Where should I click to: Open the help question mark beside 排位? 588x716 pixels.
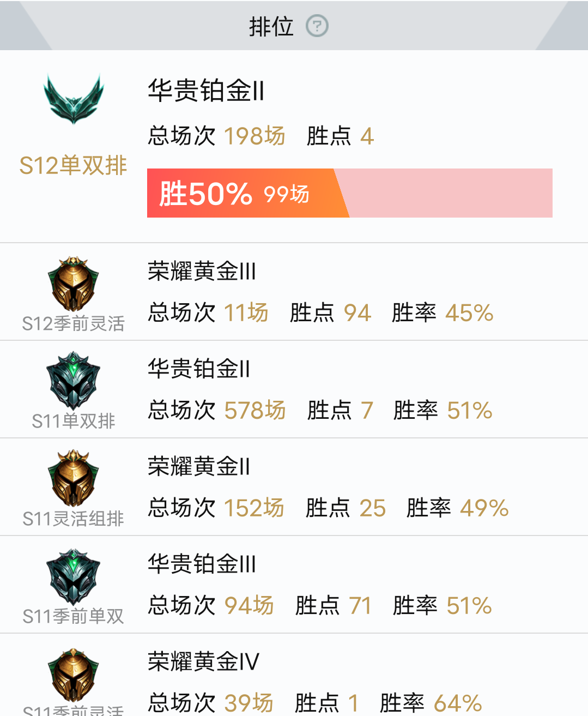pyautogui.click(x=317, y=26)
